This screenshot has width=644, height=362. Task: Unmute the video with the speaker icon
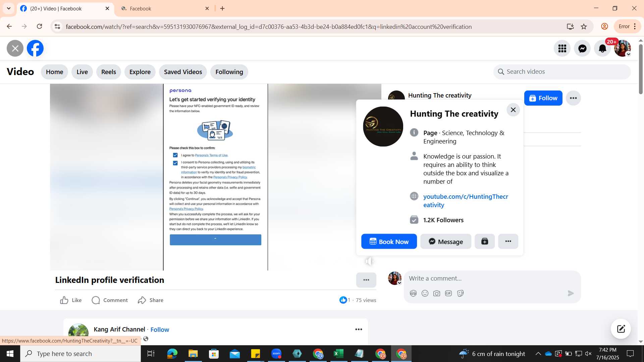369,261
